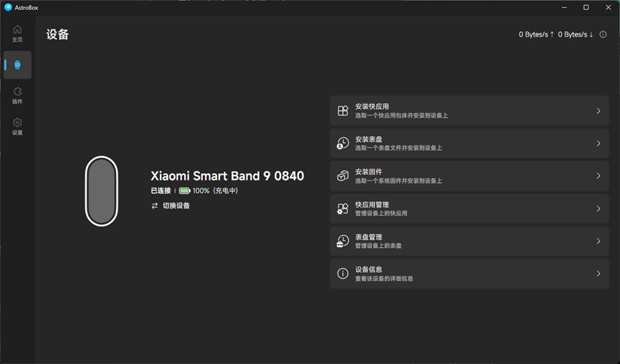Click the quick app management (快应用管理) icon
Screen dimensions: 620x364
point(343,209)
